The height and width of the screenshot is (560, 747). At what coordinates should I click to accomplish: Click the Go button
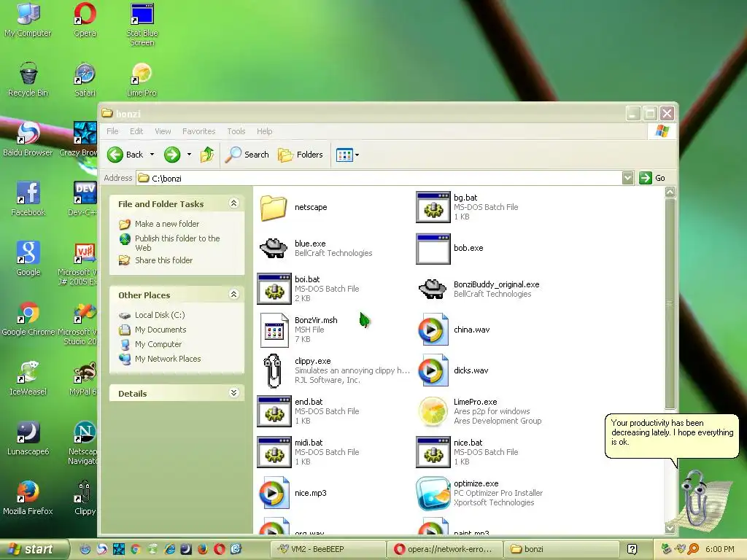[x=652, y=178]
